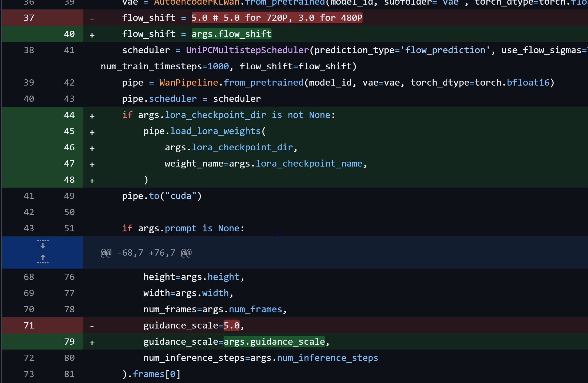Click lora_checkpoint_name on line 47
This screenshot has width=588, height=383.
click(x=309, y=164)
